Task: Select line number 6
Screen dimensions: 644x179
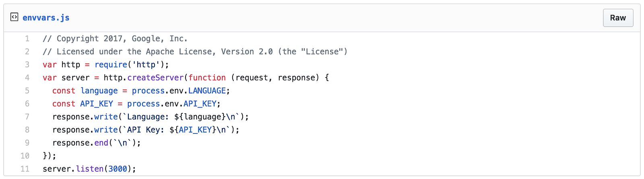Action: pyautogui.click(x=27, y=104)
